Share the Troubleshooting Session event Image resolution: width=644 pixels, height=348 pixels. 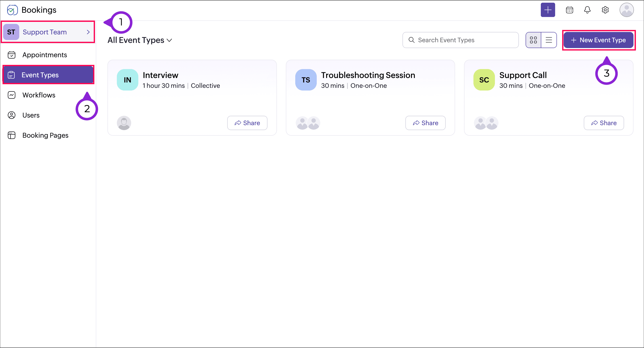tap(425, 123)
